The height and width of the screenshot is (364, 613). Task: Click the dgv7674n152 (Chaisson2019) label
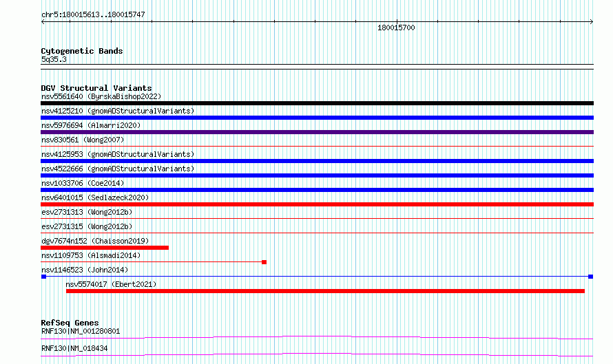click(x=95, y=241)
